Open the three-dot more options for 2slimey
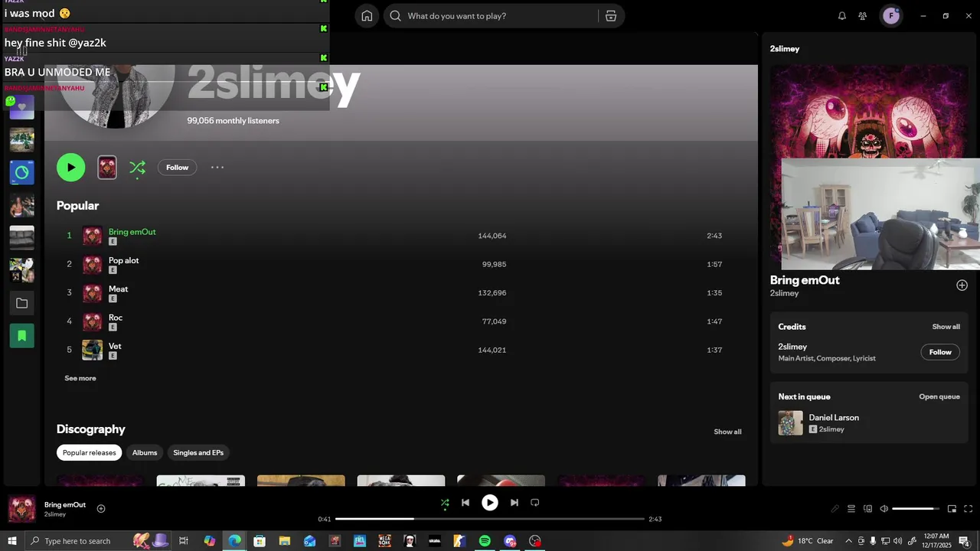The width and height of the screenshot is (980, 551). click(x=217, y=168)
